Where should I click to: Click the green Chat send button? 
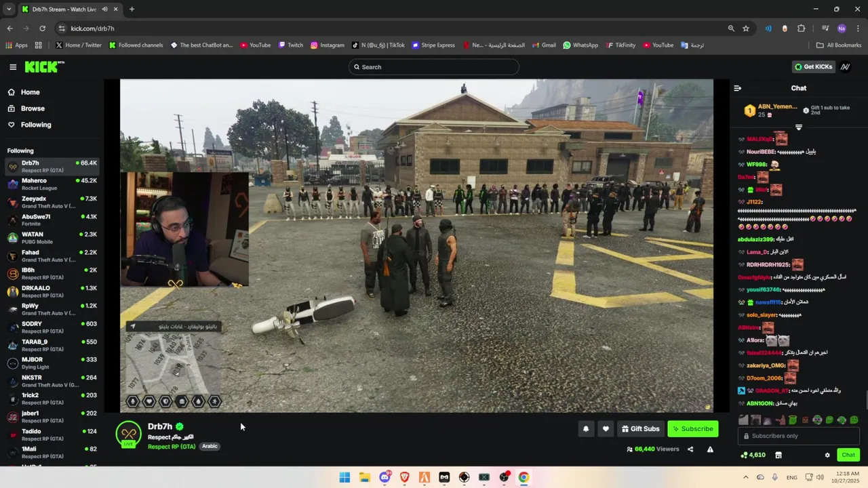pos(848,455)
